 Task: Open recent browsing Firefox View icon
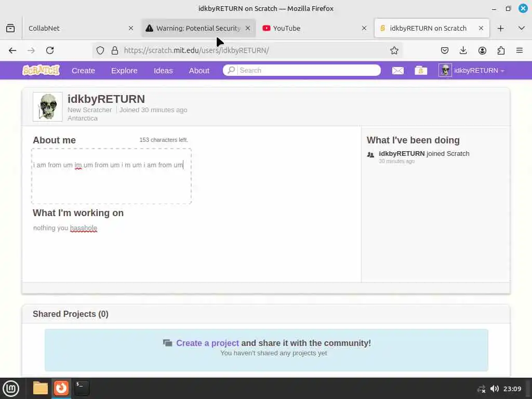(10, 28)
